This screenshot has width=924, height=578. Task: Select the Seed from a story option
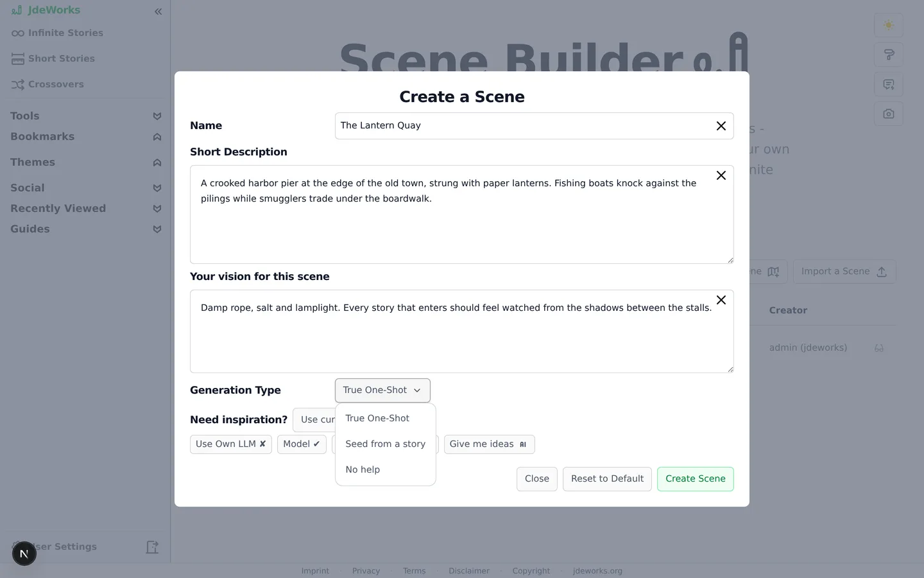tap(386, 444)
